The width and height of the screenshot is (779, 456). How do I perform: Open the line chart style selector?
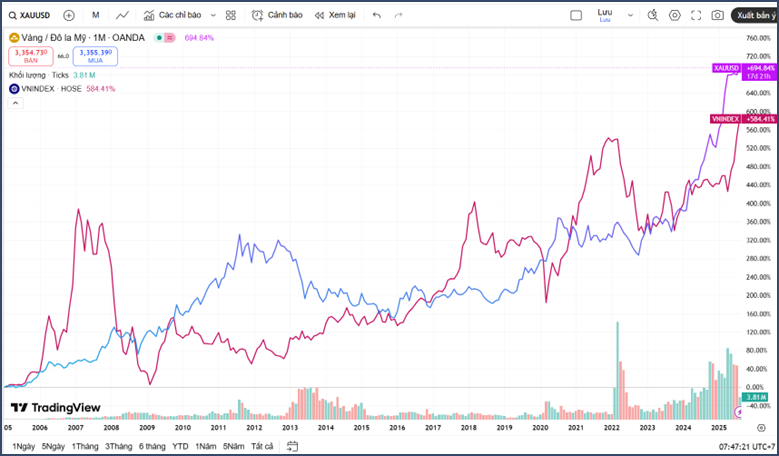[x=122, y=15]
